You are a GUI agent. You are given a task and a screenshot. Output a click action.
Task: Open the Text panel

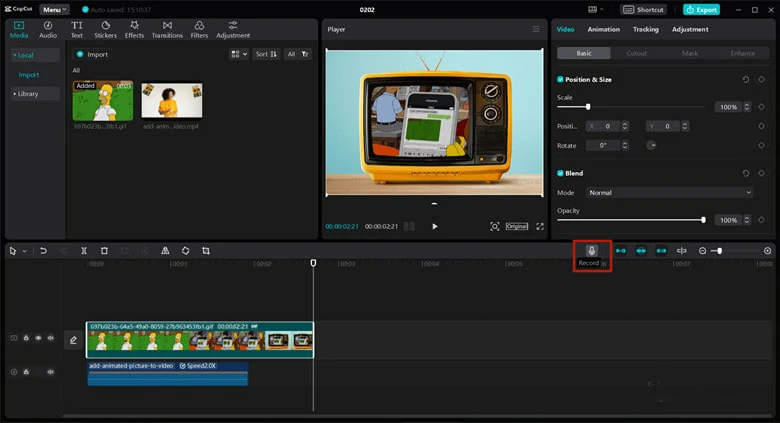(x=77, y=30)
